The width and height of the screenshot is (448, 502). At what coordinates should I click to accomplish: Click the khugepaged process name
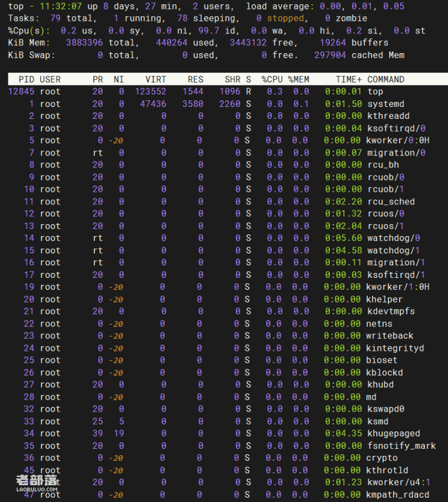tap(394, 433)
